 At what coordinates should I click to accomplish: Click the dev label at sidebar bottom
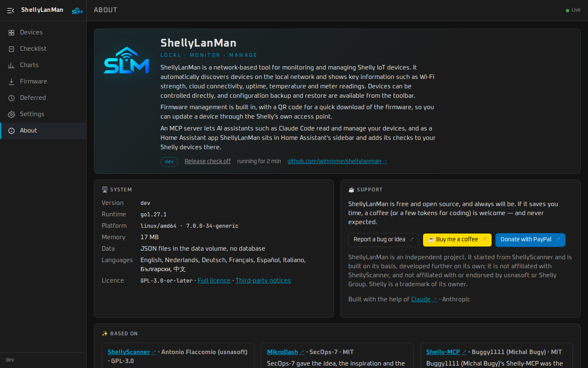pos(10,360)
